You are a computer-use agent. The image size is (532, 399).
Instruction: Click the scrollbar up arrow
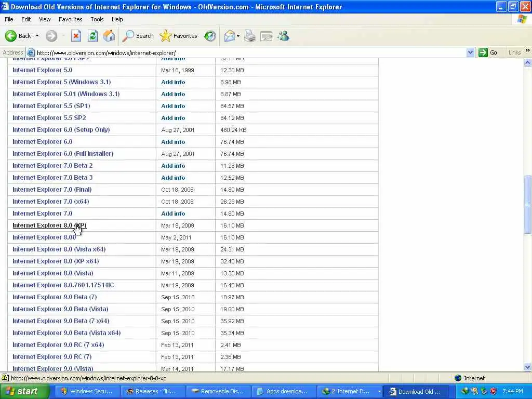[x=528, y=62]
